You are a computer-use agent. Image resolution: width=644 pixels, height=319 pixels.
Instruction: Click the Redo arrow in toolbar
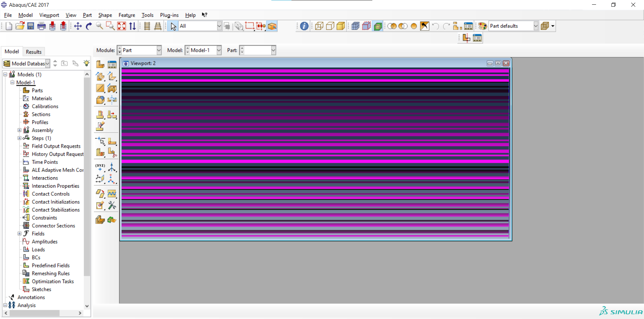446,26
